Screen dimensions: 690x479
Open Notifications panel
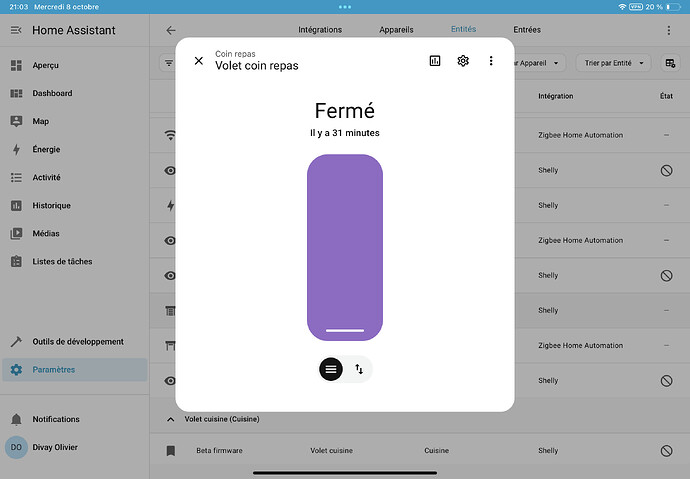point(75,419)
